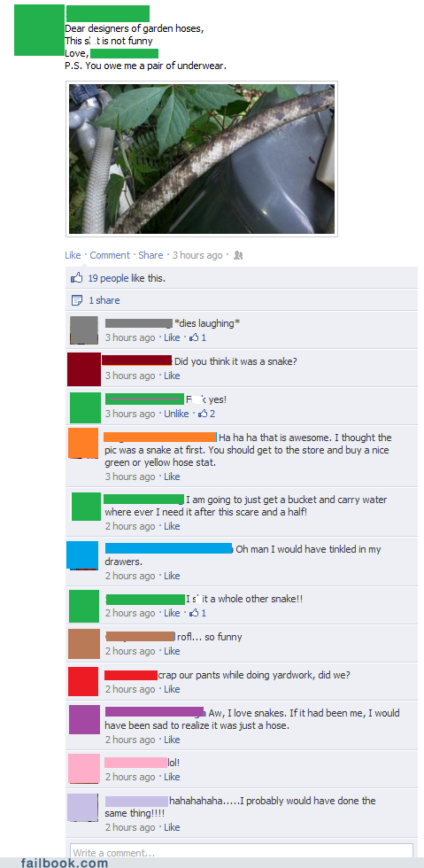Click the Write a comment field
Viewport: 424px width, 868px height.
click(242, 851)
